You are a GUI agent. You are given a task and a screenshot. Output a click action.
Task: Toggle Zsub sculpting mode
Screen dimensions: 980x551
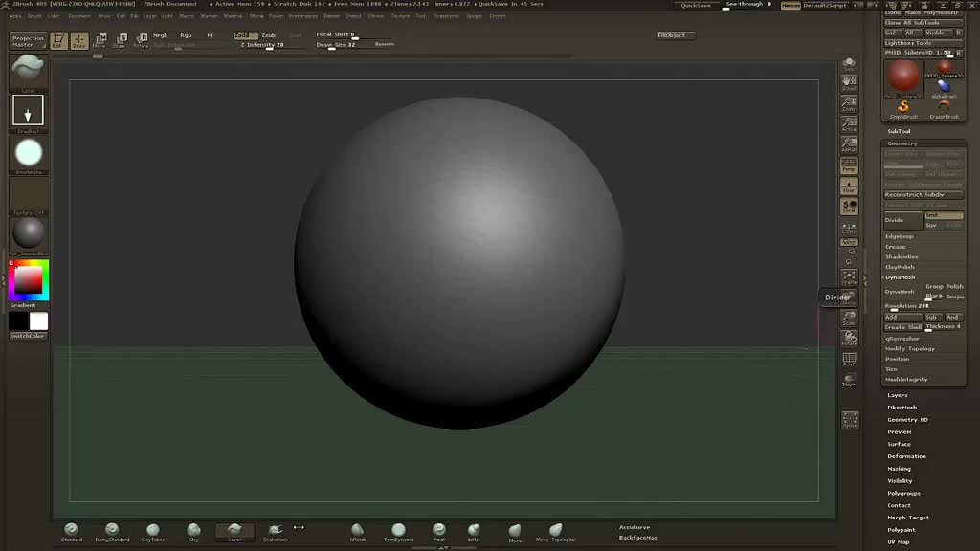[x=268, y=35]
